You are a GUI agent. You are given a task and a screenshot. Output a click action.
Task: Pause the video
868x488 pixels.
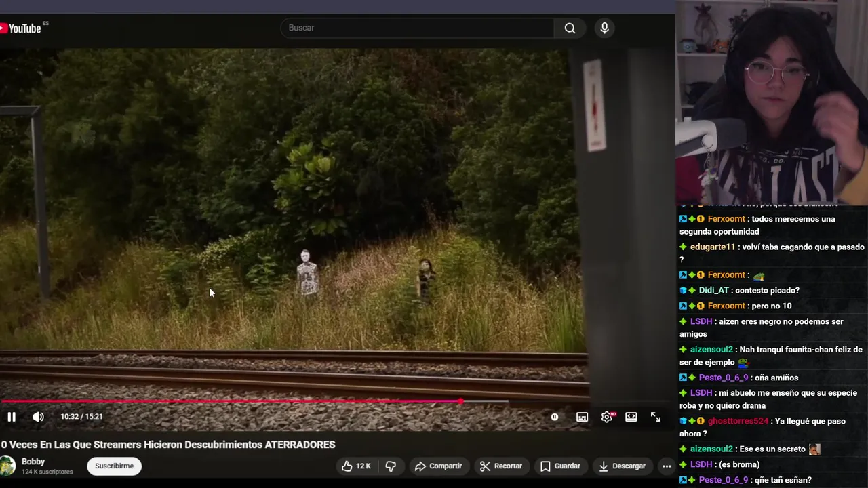tap(12, 417)
